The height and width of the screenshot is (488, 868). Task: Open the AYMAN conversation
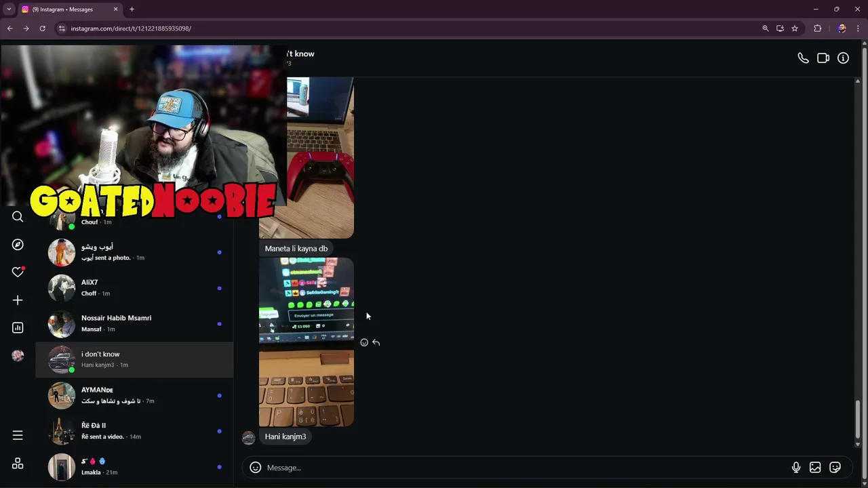click(x=134, y=396)
